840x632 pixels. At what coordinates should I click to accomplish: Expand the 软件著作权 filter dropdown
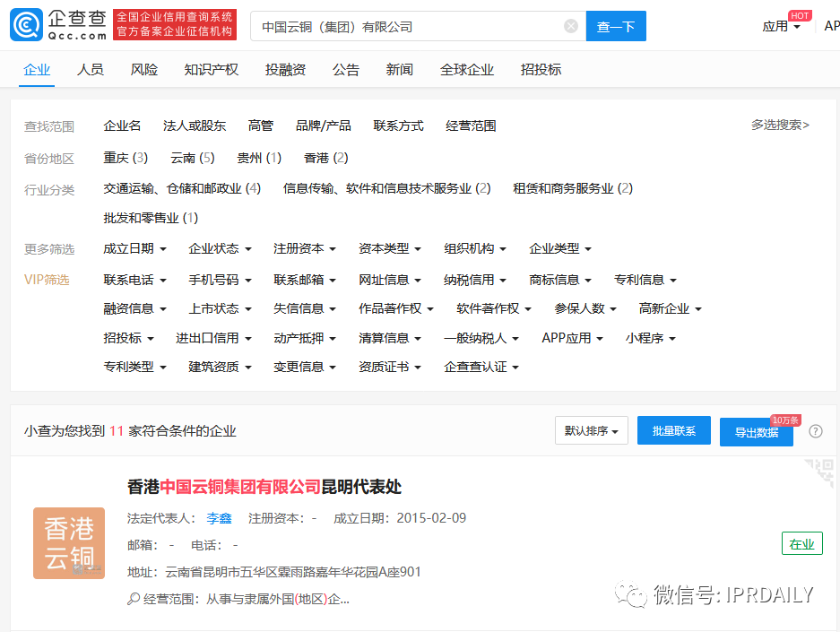coord(494,308)
